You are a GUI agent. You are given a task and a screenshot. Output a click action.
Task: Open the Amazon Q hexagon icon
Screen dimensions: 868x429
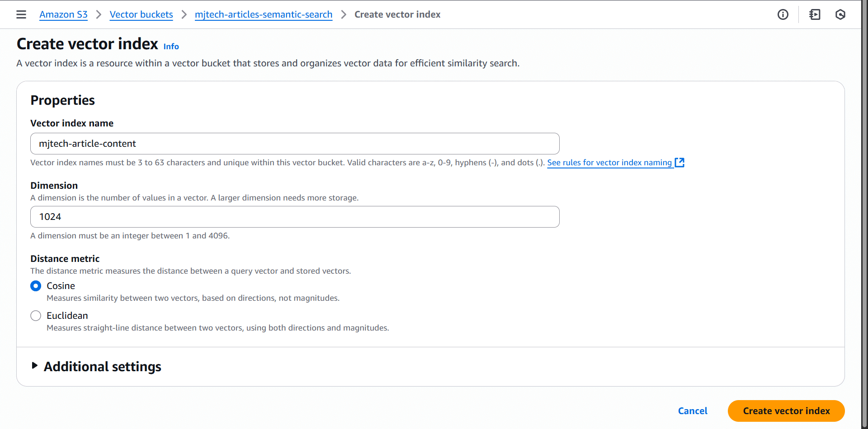click(840, 14)
